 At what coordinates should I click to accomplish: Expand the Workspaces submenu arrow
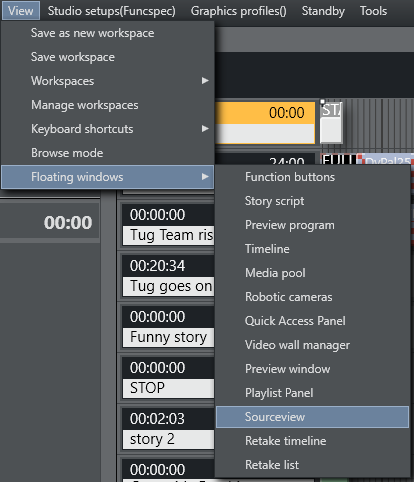click(x=205, y=81)
